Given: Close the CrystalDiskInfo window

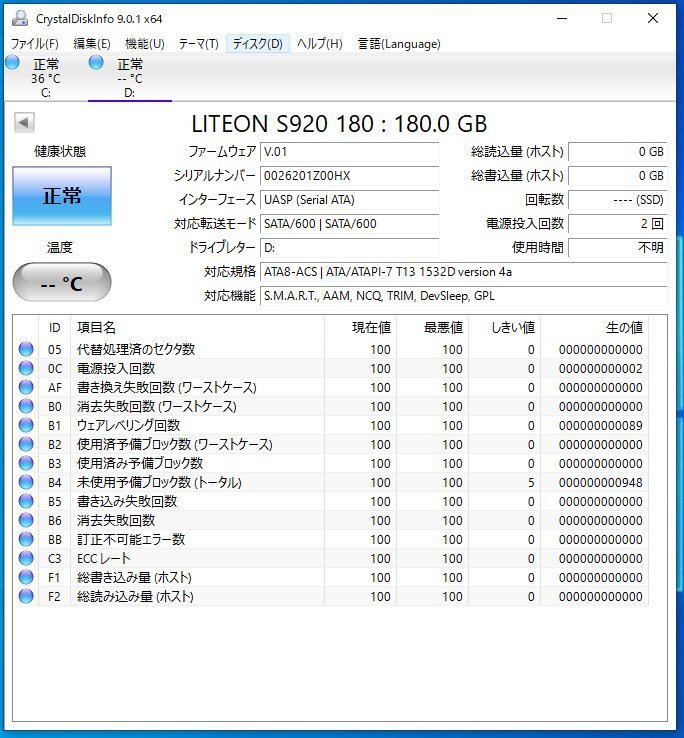Looking at the screenshot, I should click(x=652, y=18).
